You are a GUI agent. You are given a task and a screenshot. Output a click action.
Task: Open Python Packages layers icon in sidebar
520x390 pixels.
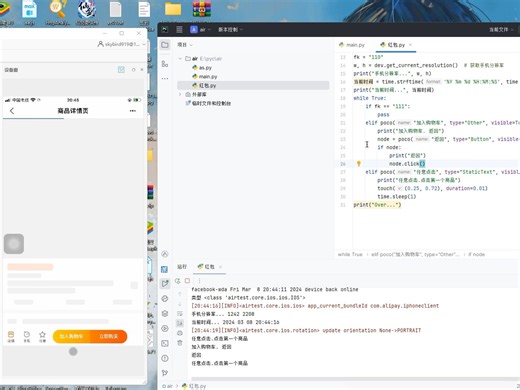(x=165, y=314)
